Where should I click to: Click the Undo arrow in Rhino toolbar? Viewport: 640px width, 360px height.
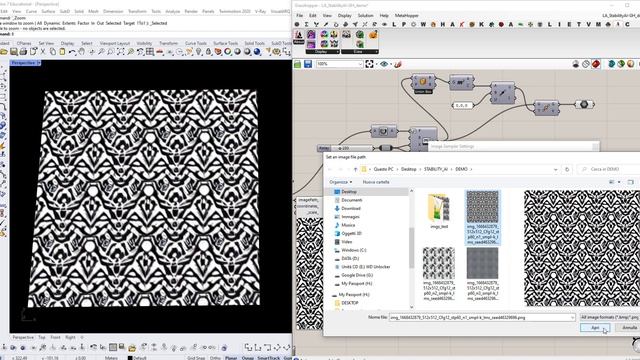click(x=72, y=52)
